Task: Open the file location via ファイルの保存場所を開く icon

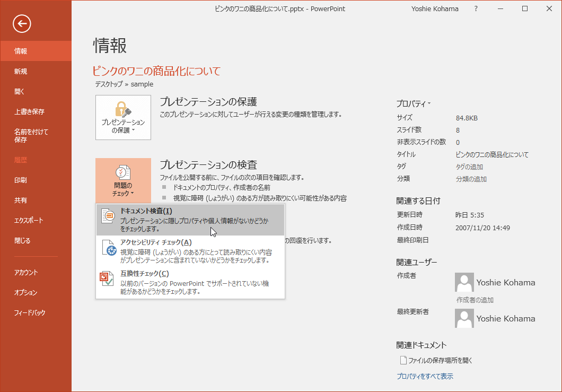Action: [x=403, y=360]
